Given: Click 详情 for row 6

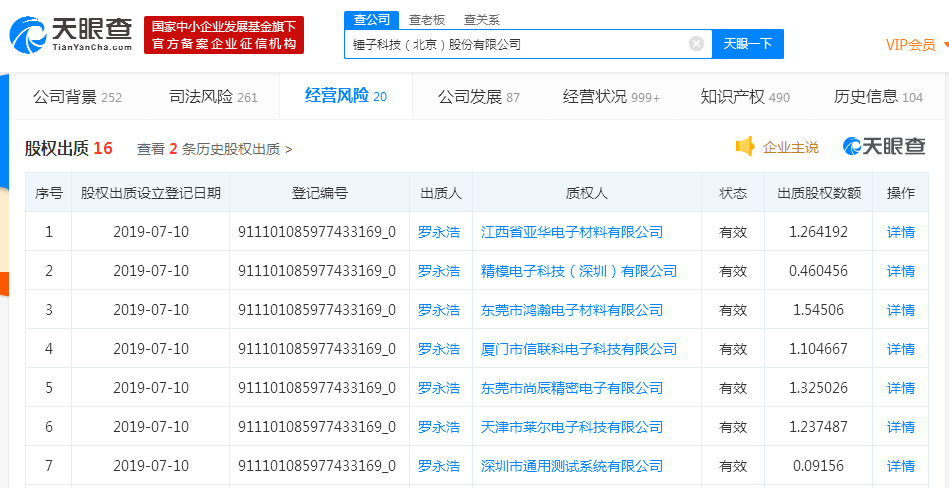Looking at the screenshot, I should (x=901, y=427).
